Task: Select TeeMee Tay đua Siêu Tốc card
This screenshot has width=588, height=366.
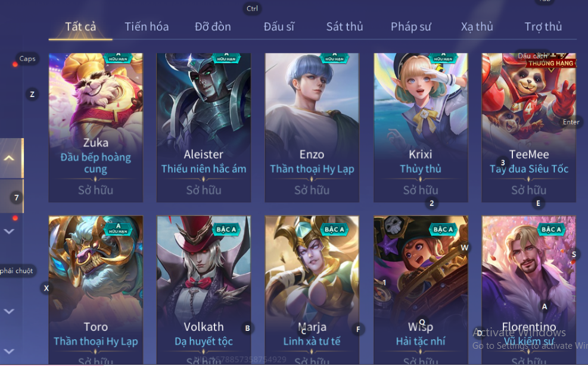Action: tap(529, 127)
